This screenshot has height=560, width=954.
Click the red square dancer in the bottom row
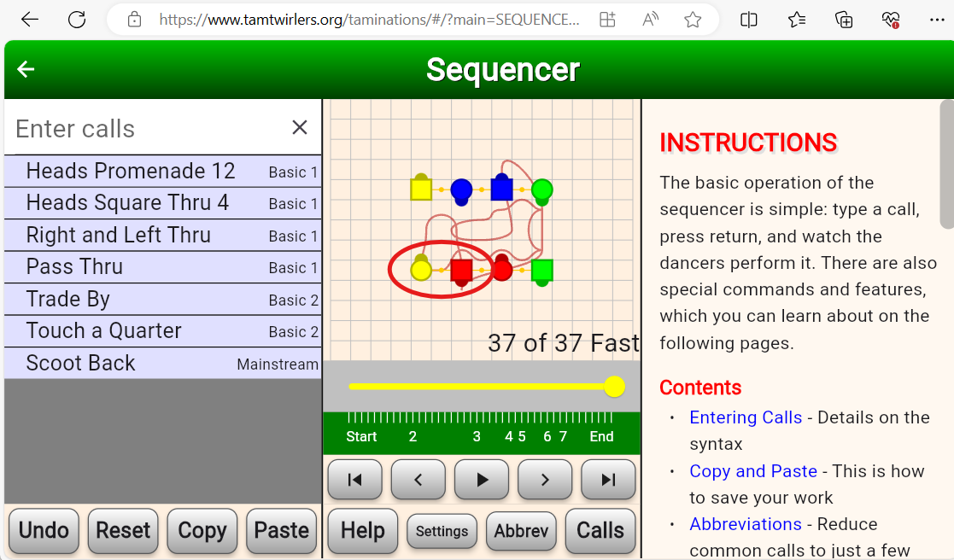pos(461,271)
